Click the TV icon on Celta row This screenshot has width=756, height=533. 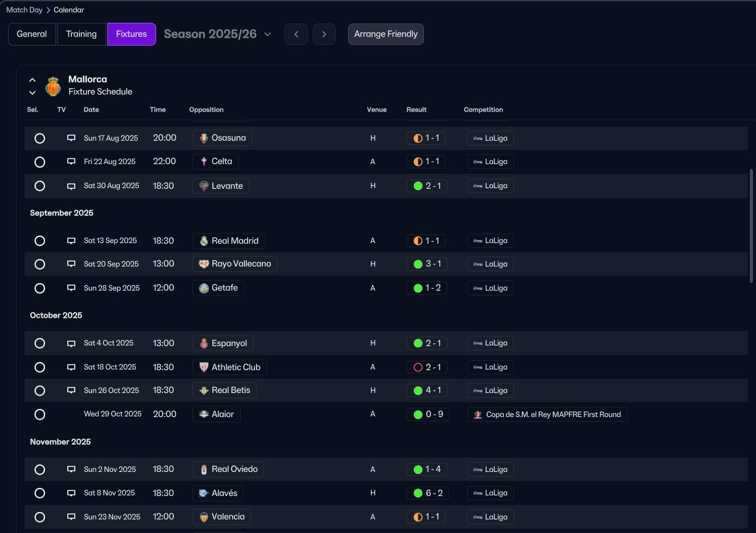[72, 162]
